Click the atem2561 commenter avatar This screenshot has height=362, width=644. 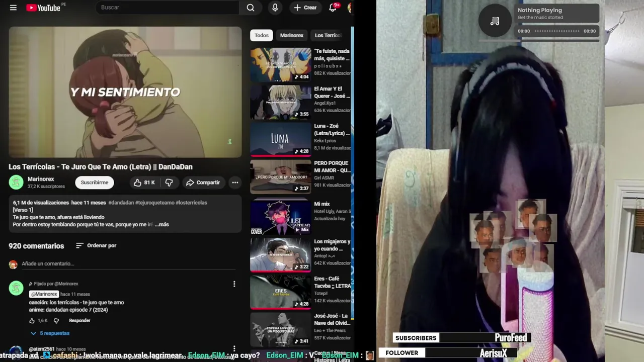16,352
